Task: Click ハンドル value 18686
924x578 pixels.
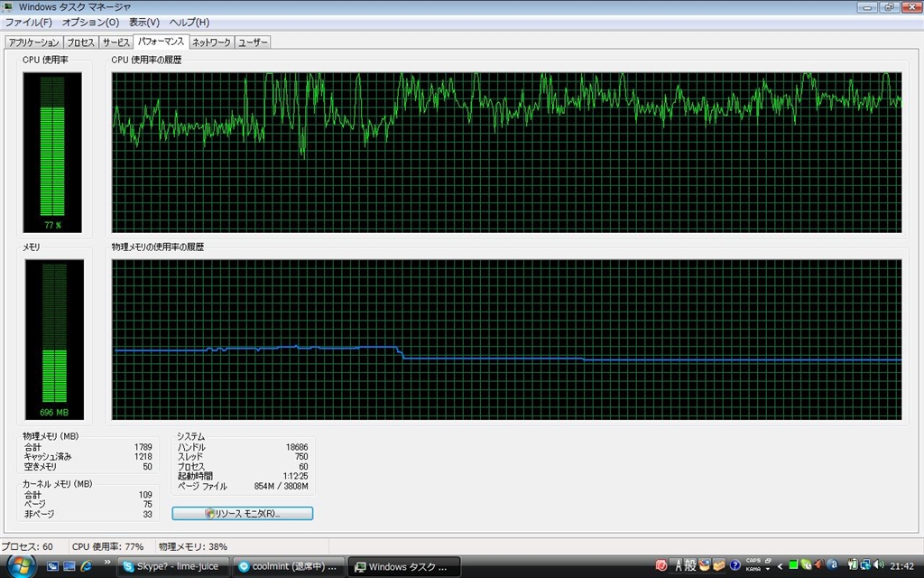Action: [x=297, y=447]
